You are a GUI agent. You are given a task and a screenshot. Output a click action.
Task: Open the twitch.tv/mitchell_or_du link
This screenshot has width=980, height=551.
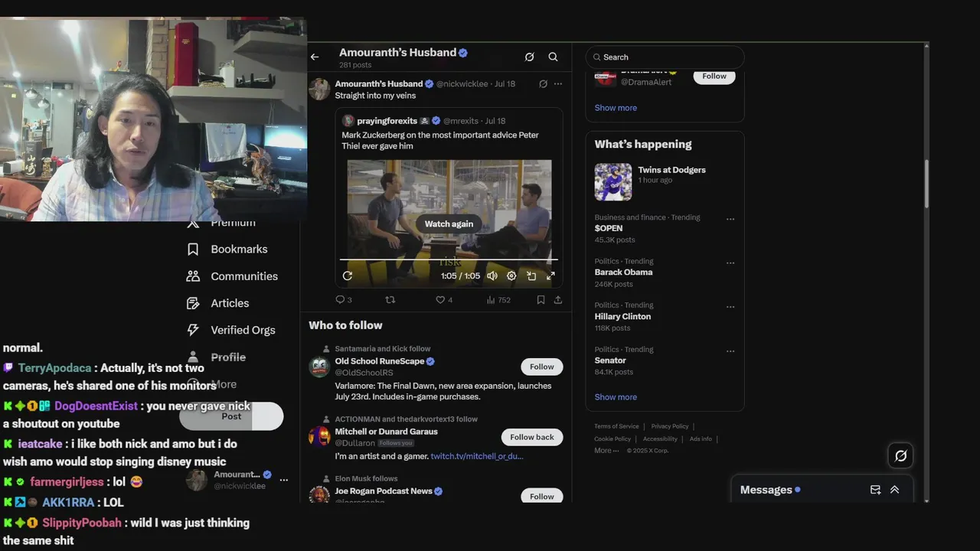pyautogui.click(x=477, y=456)
